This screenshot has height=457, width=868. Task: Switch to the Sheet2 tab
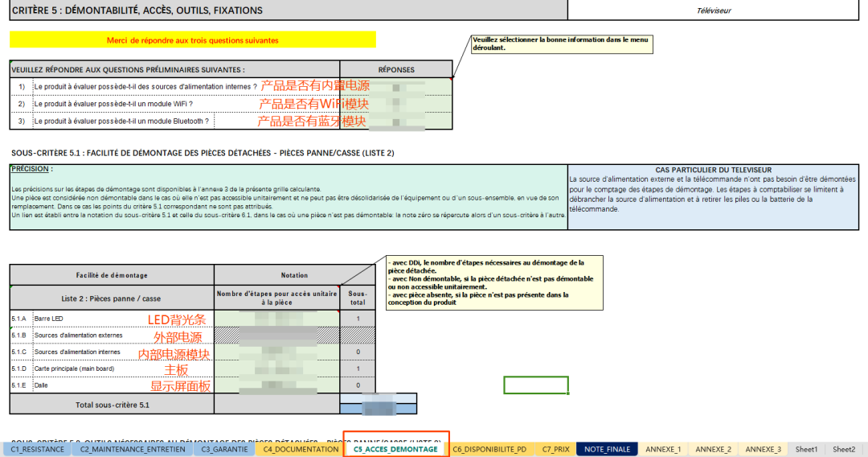tap(844, 449)
